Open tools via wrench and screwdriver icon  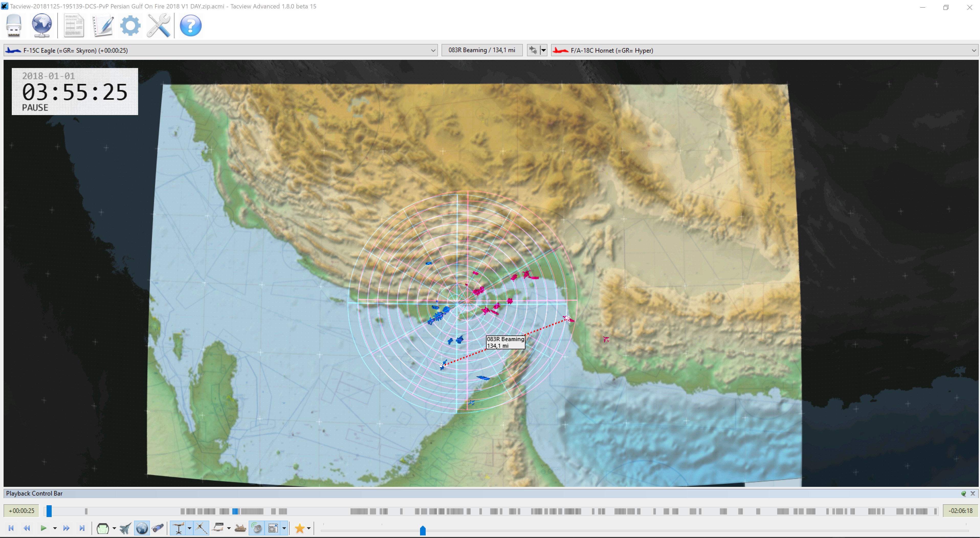158,26
